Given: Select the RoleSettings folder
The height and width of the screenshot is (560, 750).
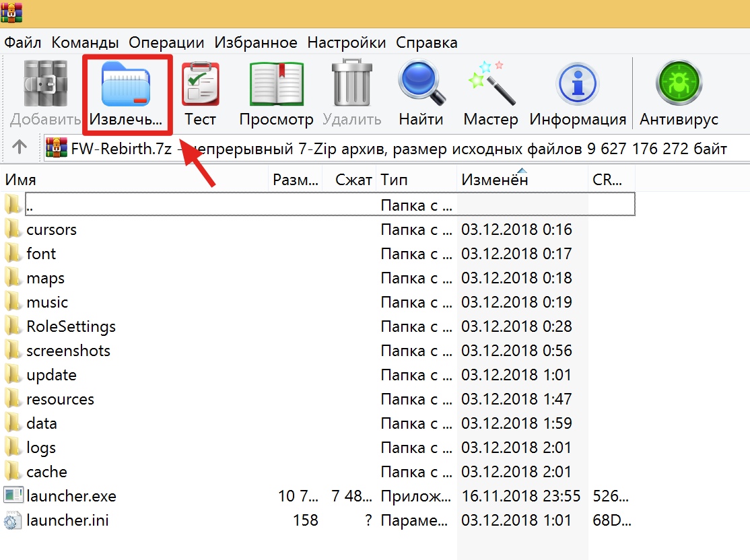Looking at the screenshot, I should click(71, 326).
